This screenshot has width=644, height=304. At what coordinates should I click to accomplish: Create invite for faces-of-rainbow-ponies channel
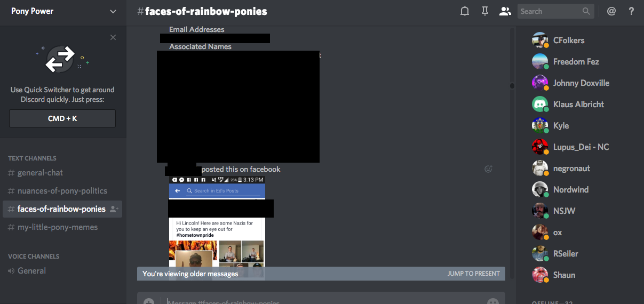click(x=114, y=209)
